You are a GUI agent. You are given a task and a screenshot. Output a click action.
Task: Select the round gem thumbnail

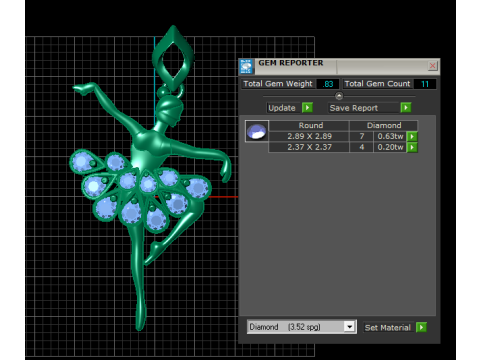coord(257,131)
